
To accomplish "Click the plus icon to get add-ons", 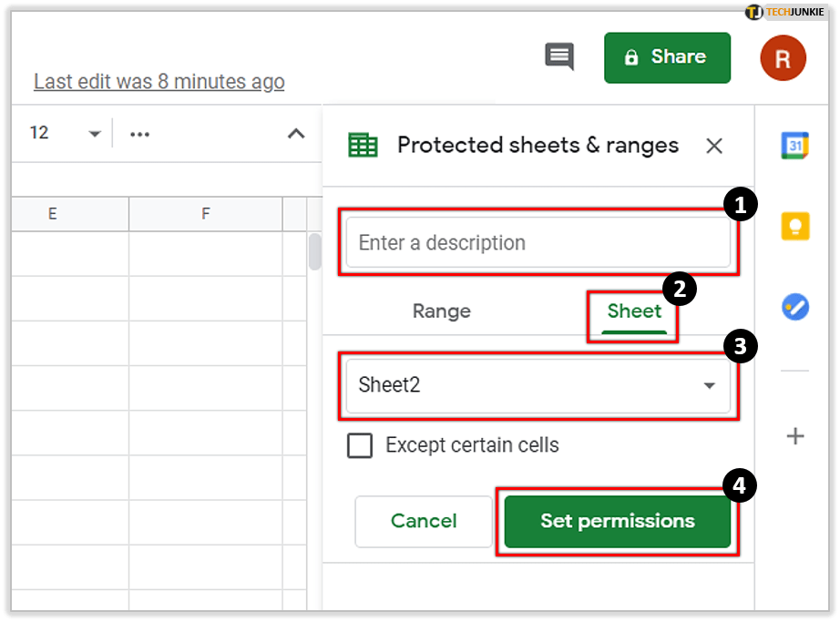I will 794,436.
